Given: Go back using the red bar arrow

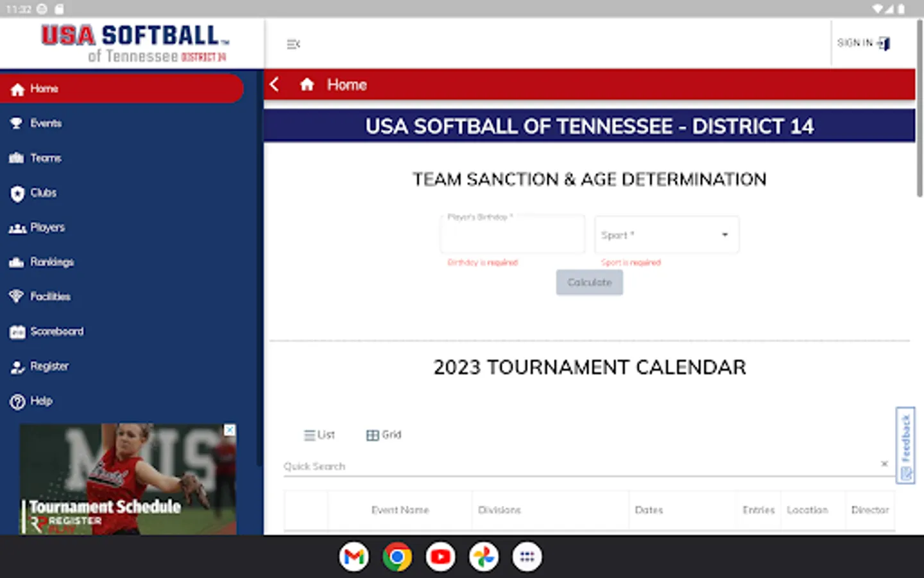Looking at the screenshot, I should tap(275, 84).
